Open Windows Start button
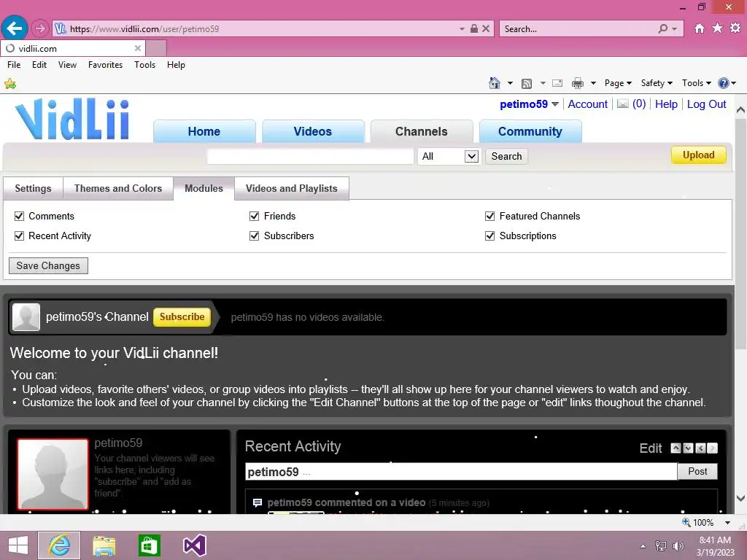 tap(18, 545)
